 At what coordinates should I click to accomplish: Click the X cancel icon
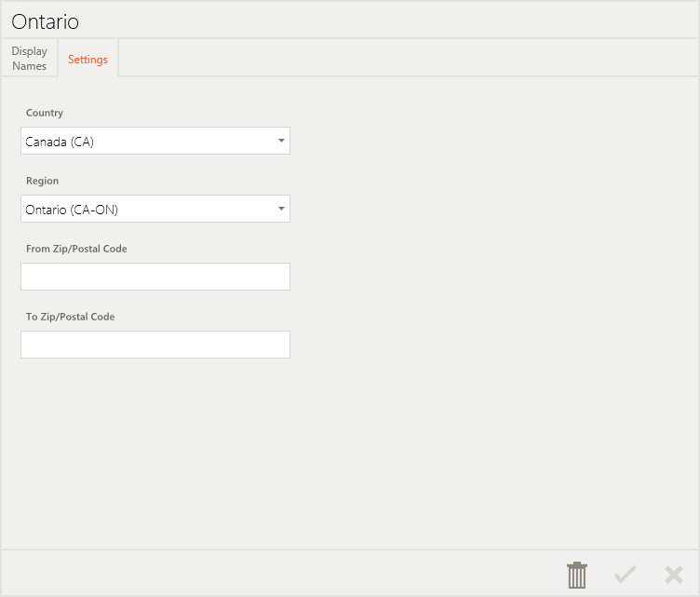coord(674,575)
